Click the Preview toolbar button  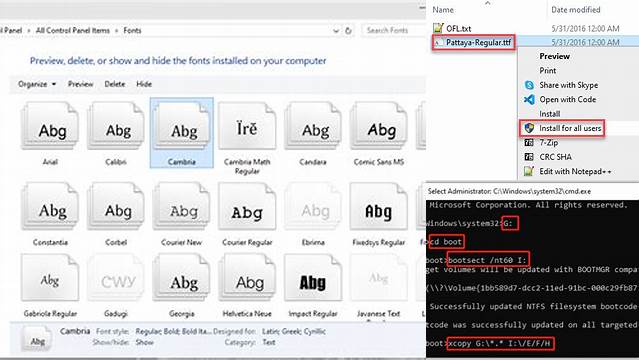coord(80,84)
